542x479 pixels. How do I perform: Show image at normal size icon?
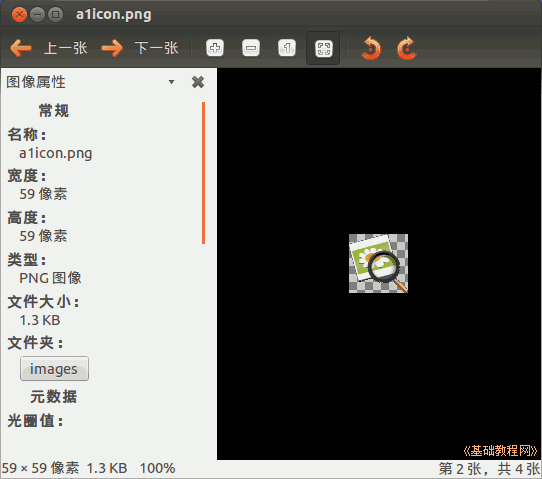(287, 48)
